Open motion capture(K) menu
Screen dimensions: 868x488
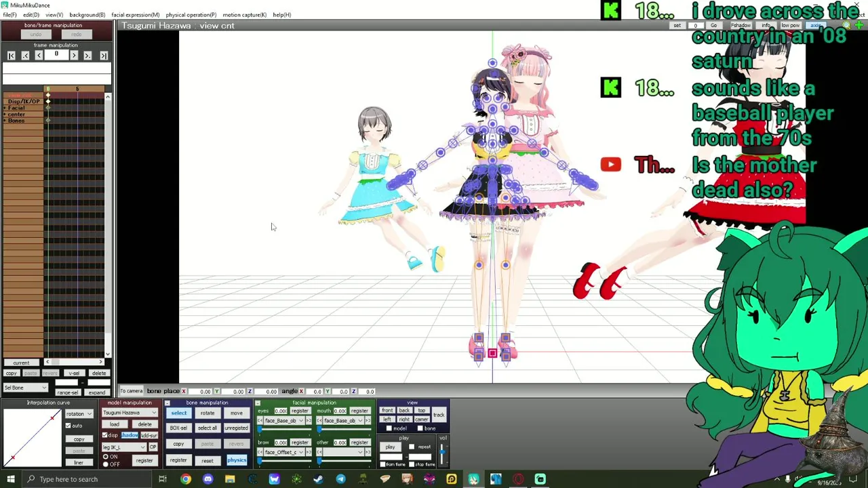click(x=244, y=15)
